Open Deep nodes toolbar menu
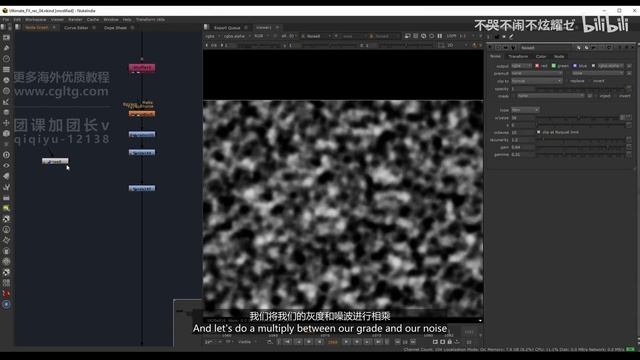Viewport: 640px width, 360px height. [x=6, y=155]
